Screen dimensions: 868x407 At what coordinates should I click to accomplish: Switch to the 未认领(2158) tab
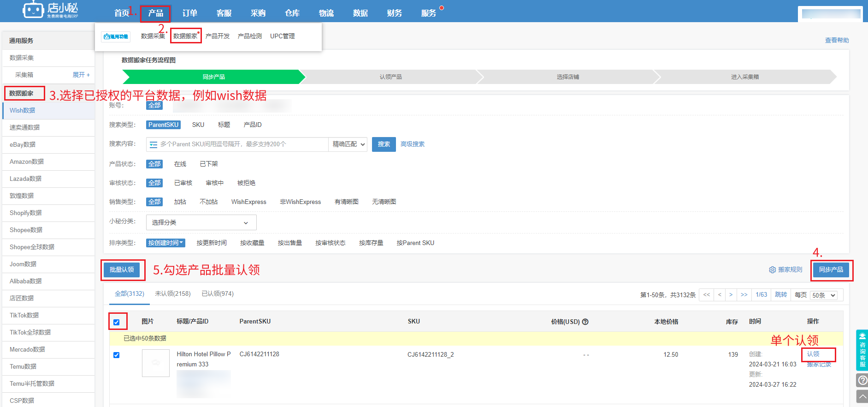(x=173, y=294)
